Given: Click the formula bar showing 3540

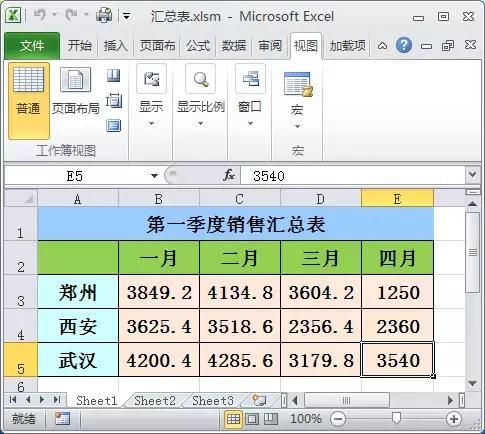Looking at the screenshot, I should [353, 176].
